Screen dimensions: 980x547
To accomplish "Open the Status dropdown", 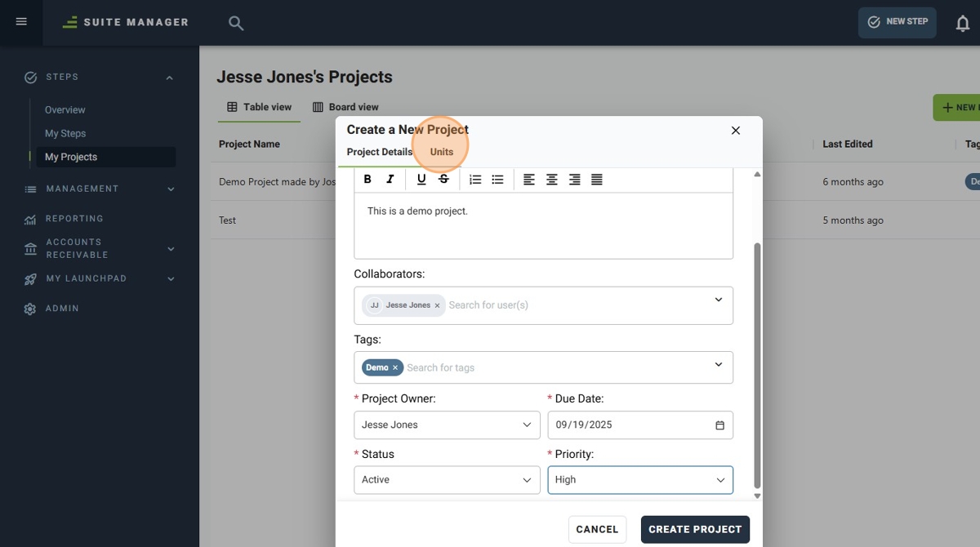I will (x=447, y=480).
